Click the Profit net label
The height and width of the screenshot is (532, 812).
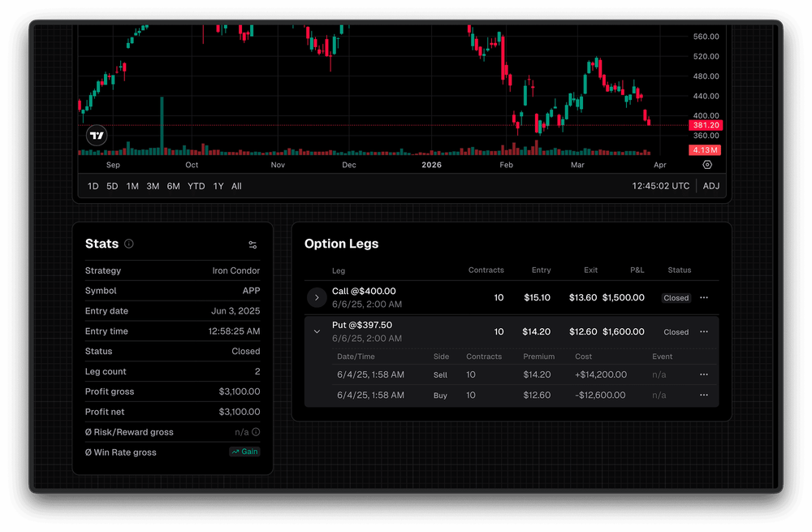click(105, 412)
